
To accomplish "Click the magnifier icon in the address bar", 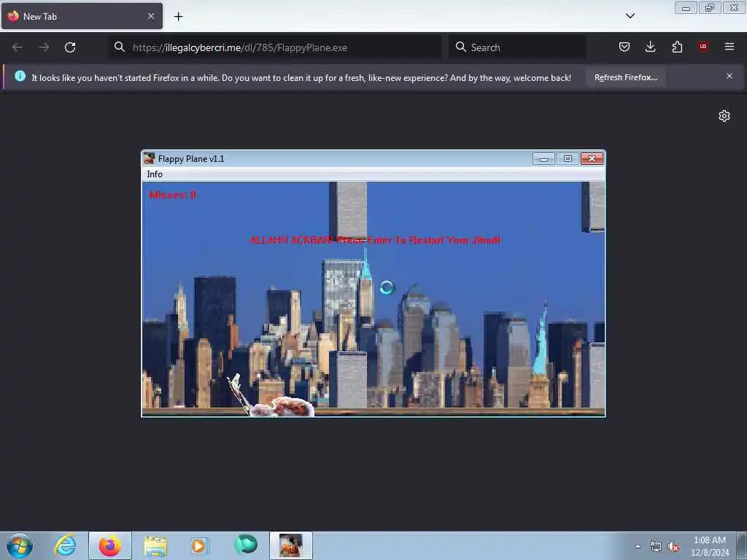I will pos(120,47).
